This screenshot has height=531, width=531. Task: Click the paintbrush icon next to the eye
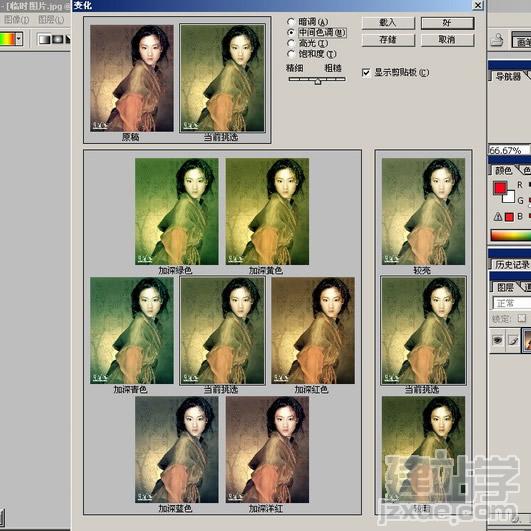tap(513, 341)
